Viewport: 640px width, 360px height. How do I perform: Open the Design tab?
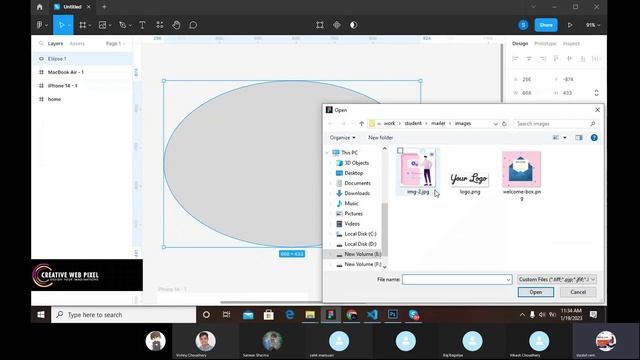(x=520, y=43)
